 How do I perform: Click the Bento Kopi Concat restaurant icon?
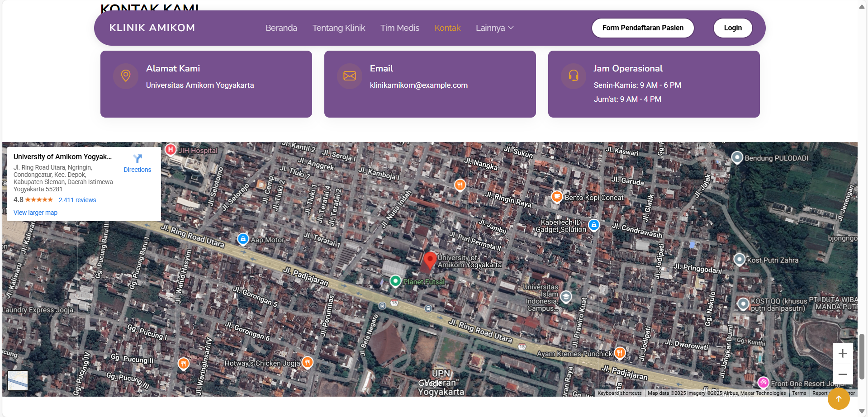[557, 197]
